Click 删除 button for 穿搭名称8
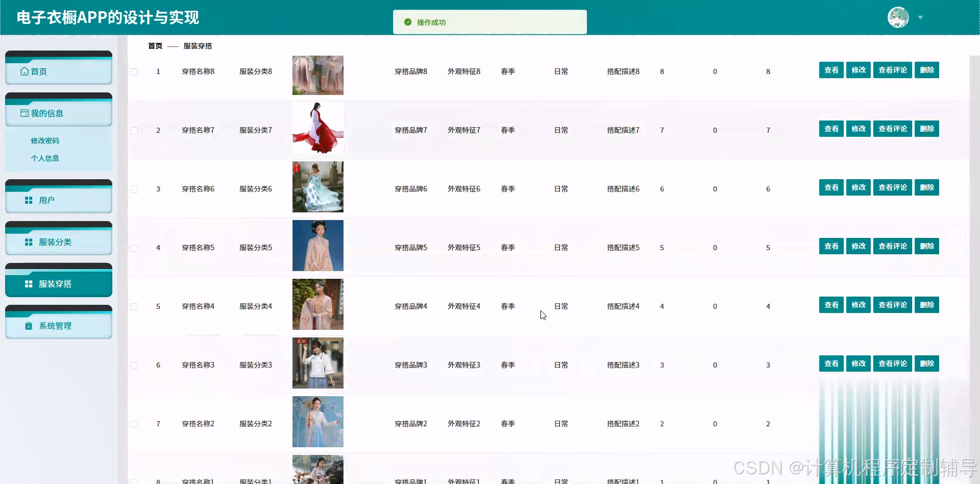The height and width of the screenshot is (484, 980). (927, 70)
